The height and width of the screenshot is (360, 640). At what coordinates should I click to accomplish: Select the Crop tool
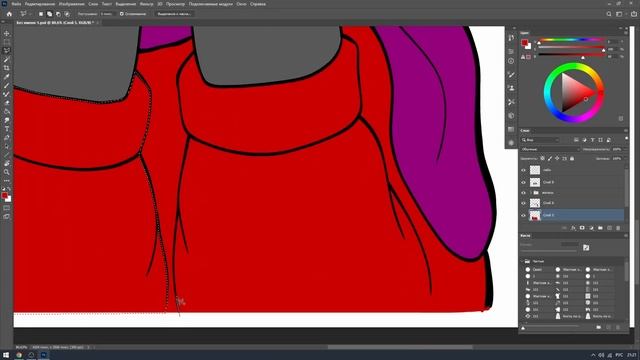coord(7,68)
